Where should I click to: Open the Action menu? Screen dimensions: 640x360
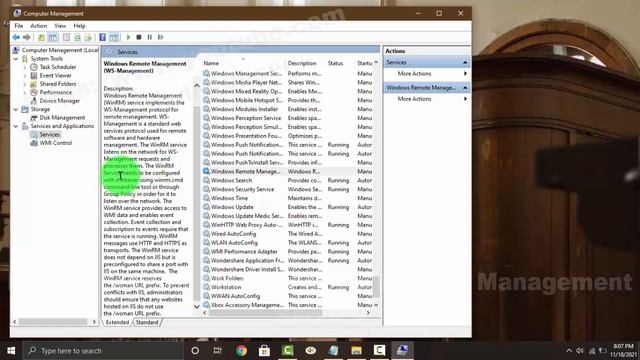click(39, 26)
